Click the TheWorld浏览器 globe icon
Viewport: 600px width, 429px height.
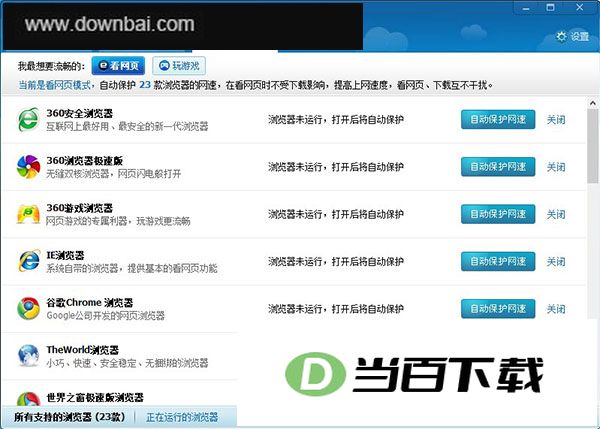click(29, 356)
